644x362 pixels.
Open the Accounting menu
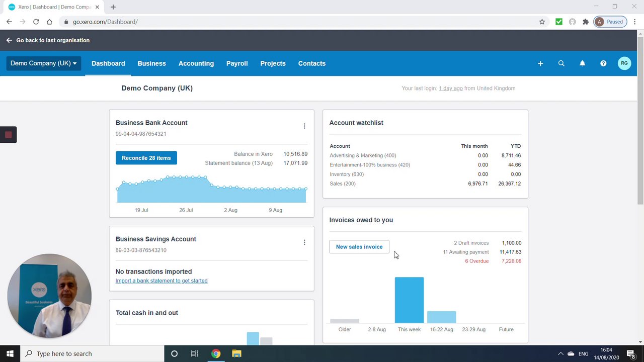click(x=196, y=63)
